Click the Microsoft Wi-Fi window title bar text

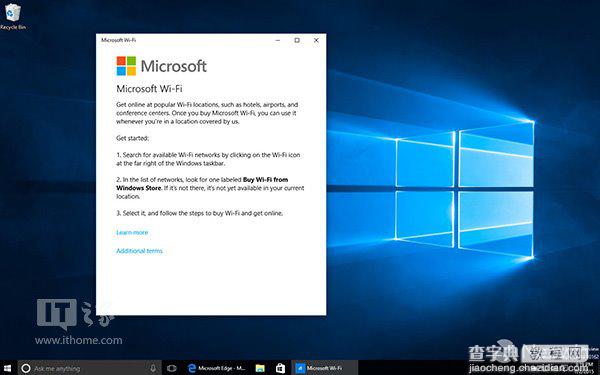click(119, 40)
